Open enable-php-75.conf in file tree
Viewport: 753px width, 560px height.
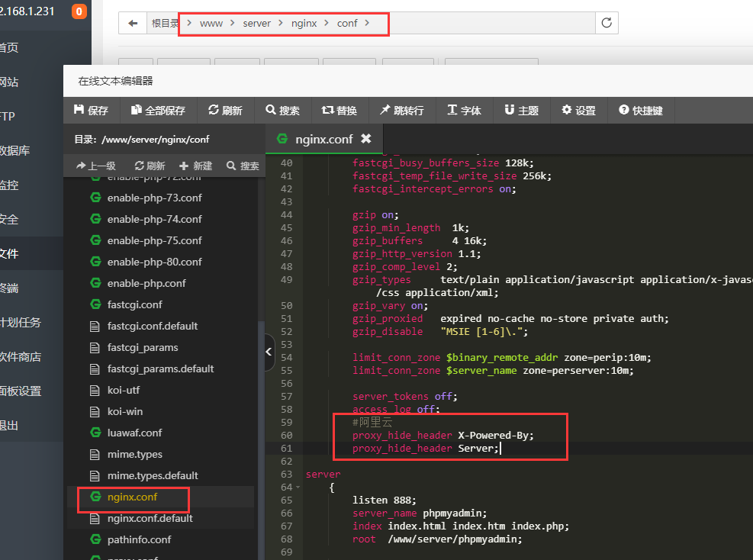154,240
